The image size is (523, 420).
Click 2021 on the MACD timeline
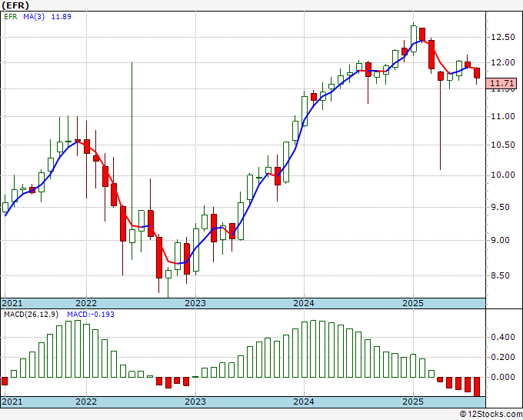coord(12,402)
